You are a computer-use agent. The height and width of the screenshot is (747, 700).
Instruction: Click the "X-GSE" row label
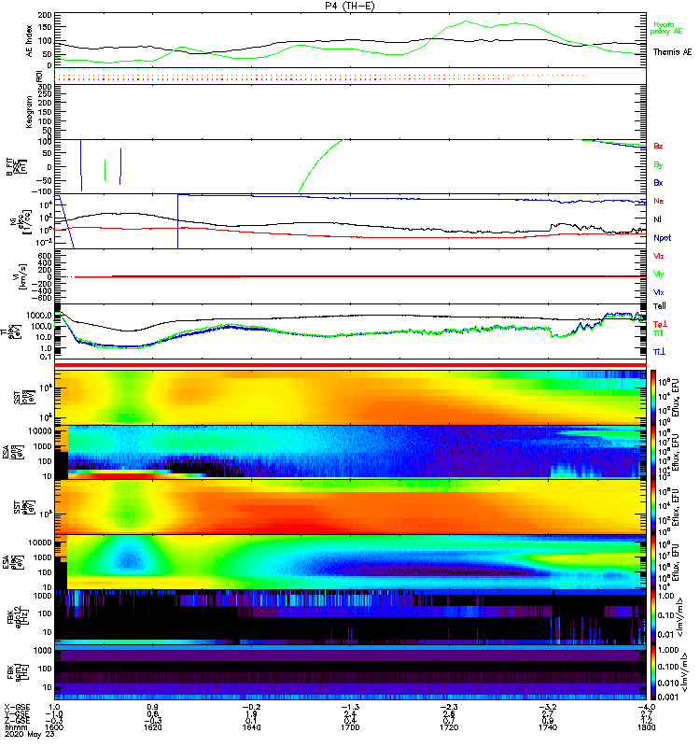click(17, 707)
